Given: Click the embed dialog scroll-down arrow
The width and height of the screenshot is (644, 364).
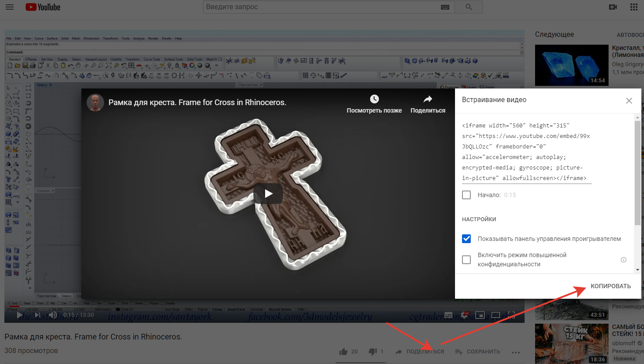Looking at the screenshot, I should [637, 270].
